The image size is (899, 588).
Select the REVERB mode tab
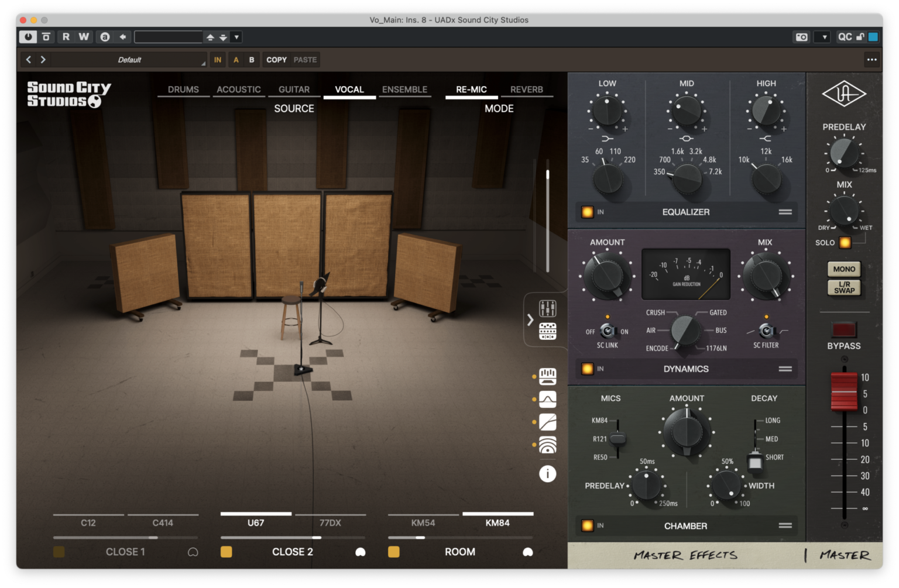tap(527, 89)
